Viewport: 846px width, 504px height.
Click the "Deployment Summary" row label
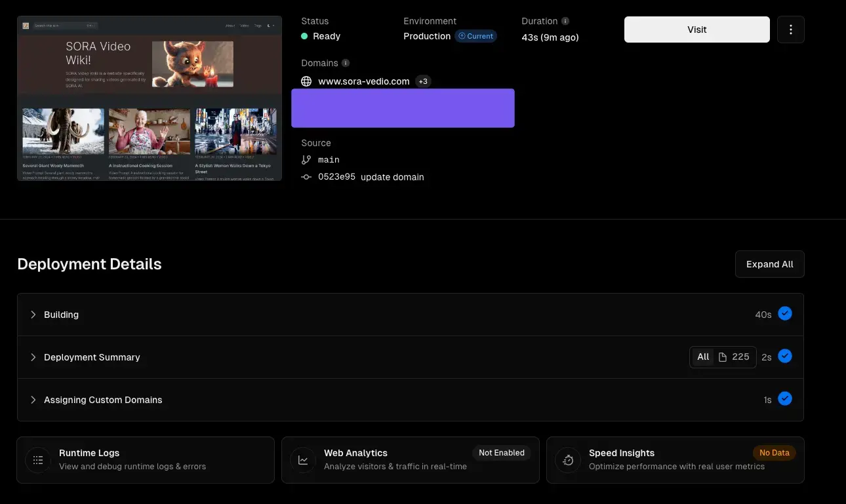92,357
